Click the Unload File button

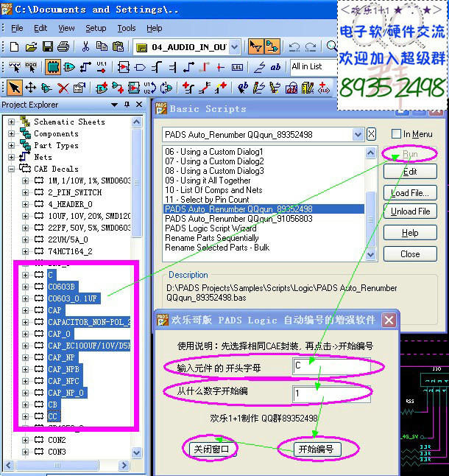click(x=410, y=211)
